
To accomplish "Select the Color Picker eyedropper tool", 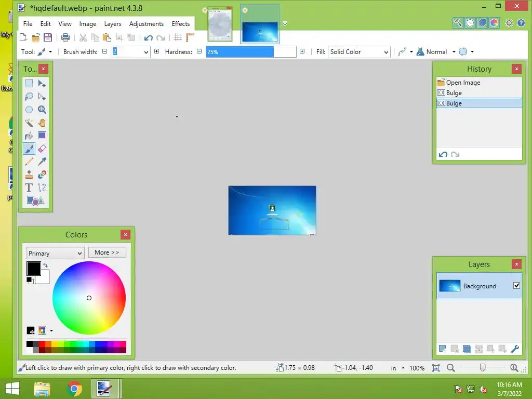I will (42, 162).
